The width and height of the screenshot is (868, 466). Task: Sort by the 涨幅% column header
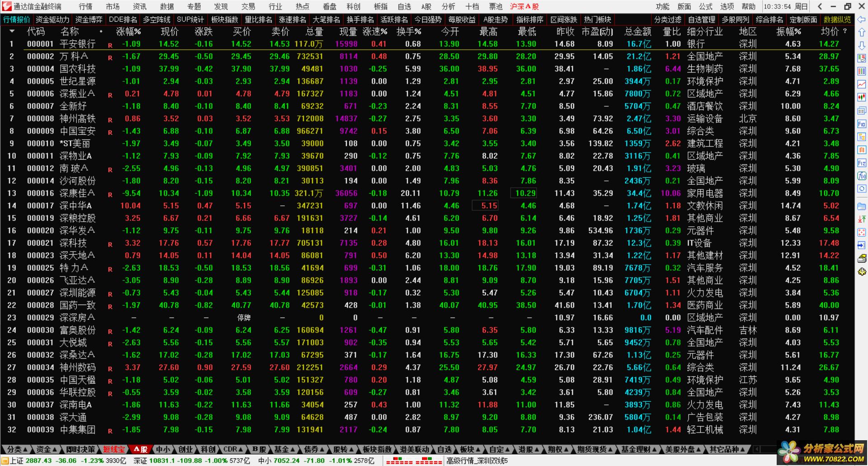point(128,31)
